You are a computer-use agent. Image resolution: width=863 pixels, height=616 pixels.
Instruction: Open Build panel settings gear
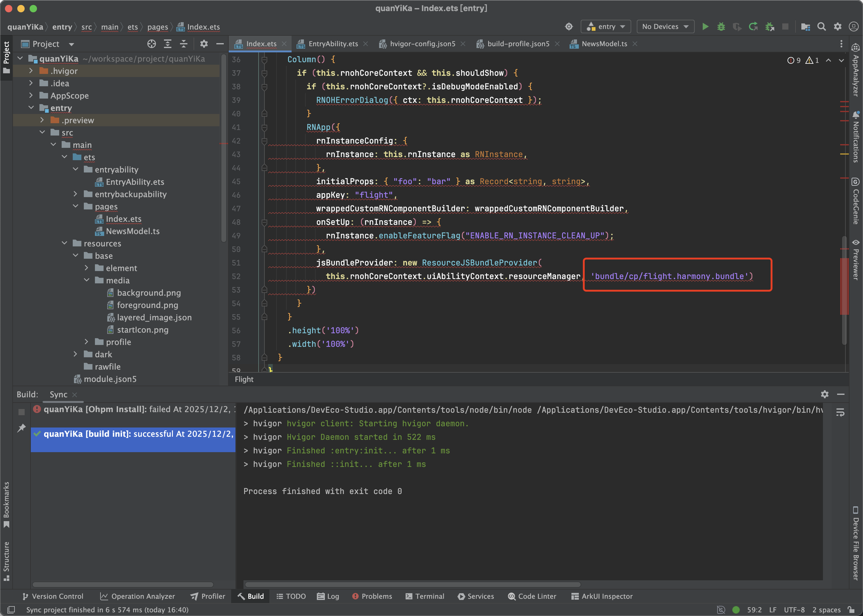tap(824, 394)
